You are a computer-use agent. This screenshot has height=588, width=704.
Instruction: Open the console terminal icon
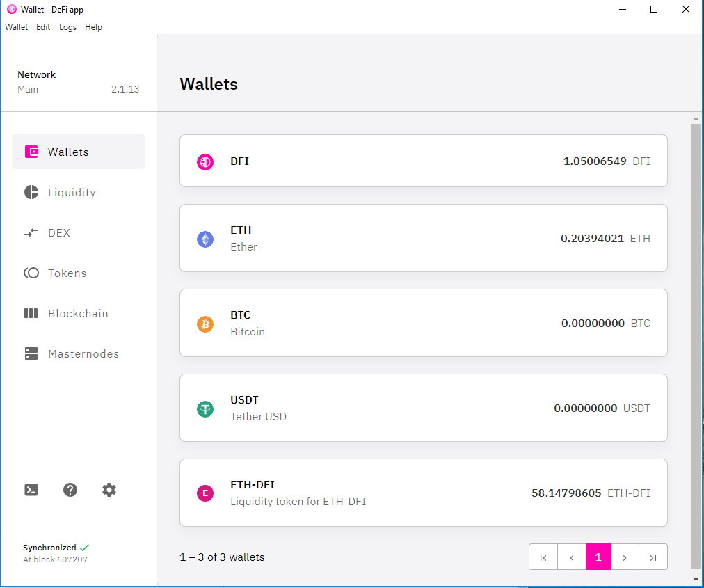[x=31, y=490]
